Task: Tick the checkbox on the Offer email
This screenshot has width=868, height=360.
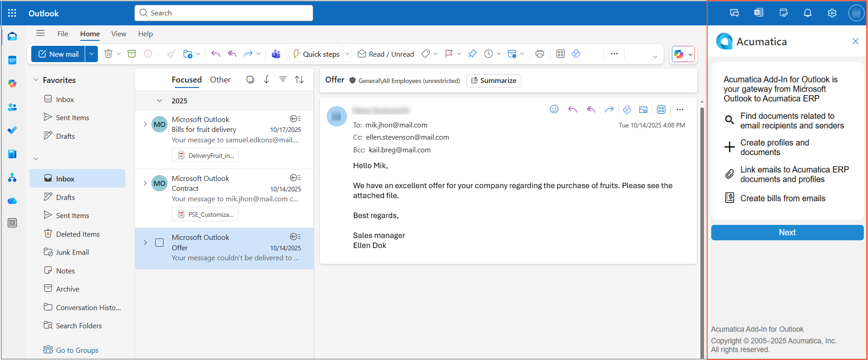Action: [x=159, y=243]
